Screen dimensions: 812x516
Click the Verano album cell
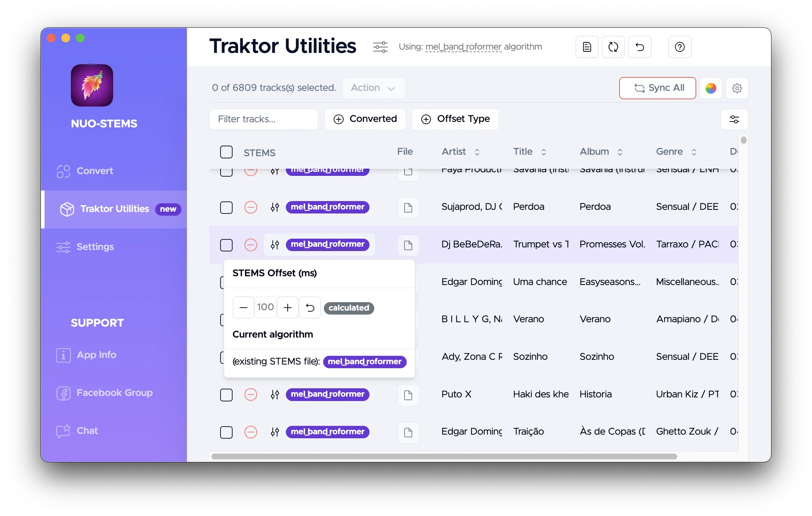coord(595,319)
